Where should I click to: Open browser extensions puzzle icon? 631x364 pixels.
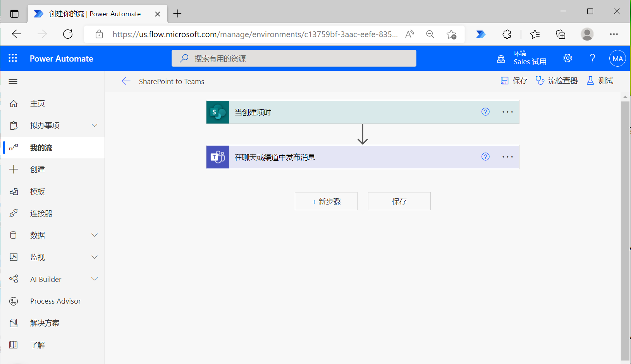click(x=507, y=34)
